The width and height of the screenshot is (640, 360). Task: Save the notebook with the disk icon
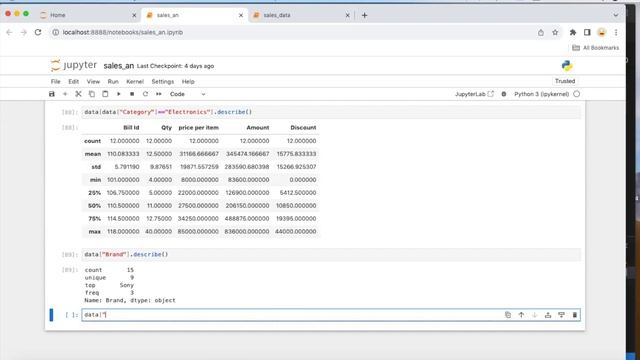(51, 94)
